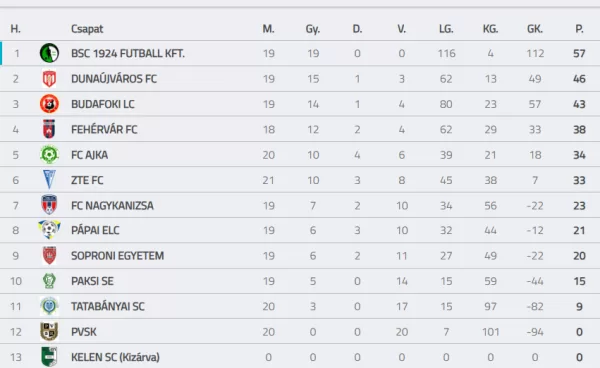
Task: Open the BUDAFOKI LC team link
Action: coord(103,104)
